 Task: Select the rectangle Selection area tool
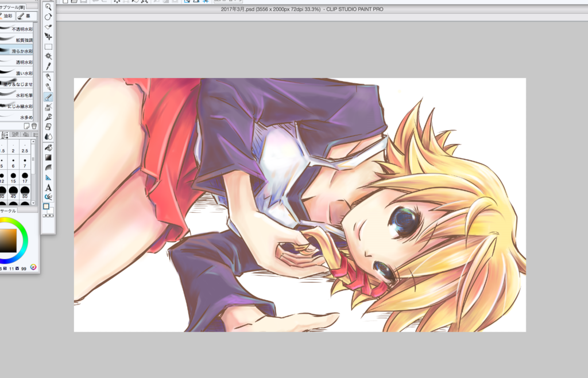(48, 46)
